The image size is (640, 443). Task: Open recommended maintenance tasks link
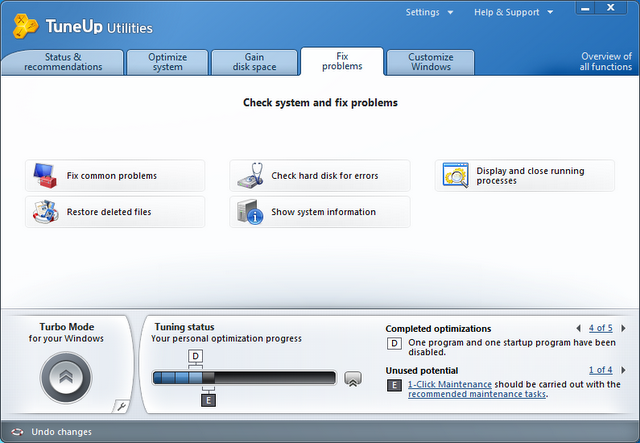477,394
